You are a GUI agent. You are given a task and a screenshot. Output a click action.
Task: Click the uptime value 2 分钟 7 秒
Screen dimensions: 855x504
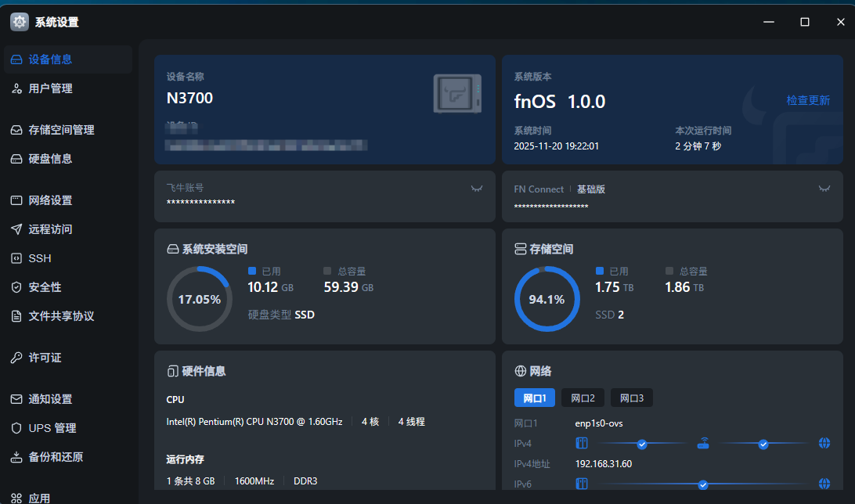pyautogui.click(x=698, y=146)
